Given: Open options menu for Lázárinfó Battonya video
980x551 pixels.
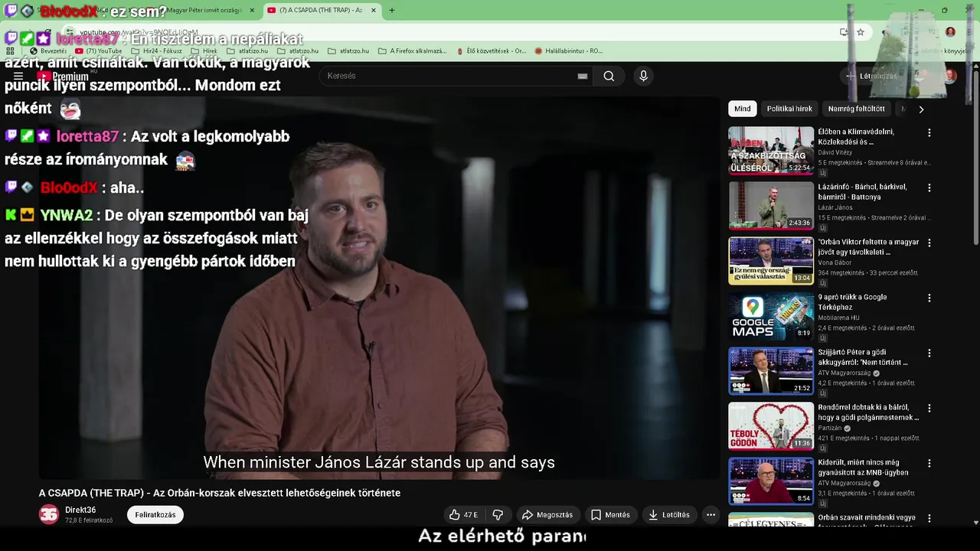Looking at the screenshot, I should [929, 187].
